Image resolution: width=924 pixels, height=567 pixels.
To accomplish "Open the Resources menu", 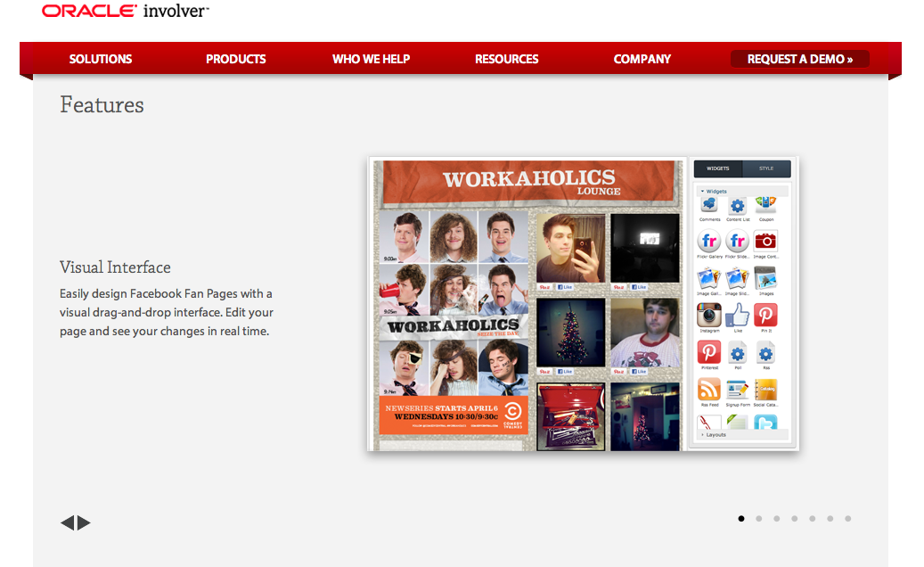I will pos(507,59).
